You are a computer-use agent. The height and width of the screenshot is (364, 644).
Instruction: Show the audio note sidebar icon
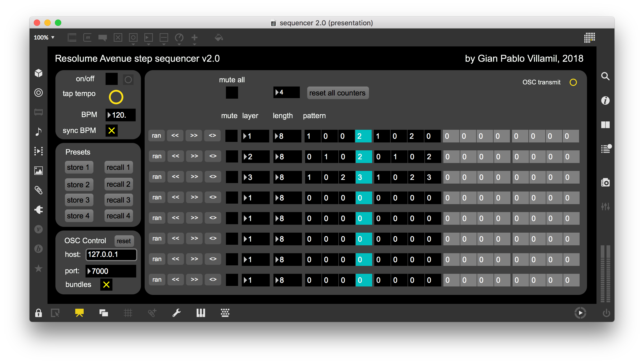point(39,131)
